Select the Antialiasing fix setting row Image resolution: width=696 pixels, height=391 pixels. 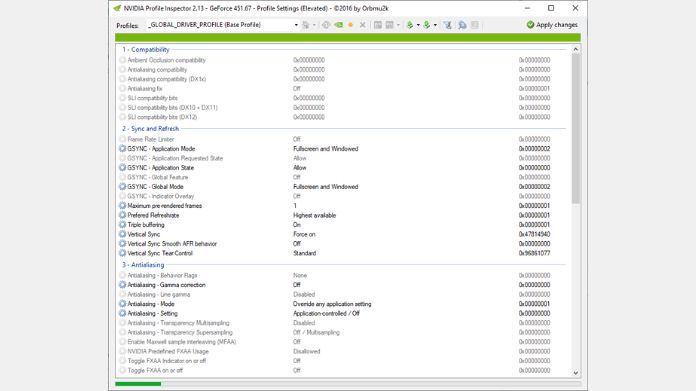342,89
